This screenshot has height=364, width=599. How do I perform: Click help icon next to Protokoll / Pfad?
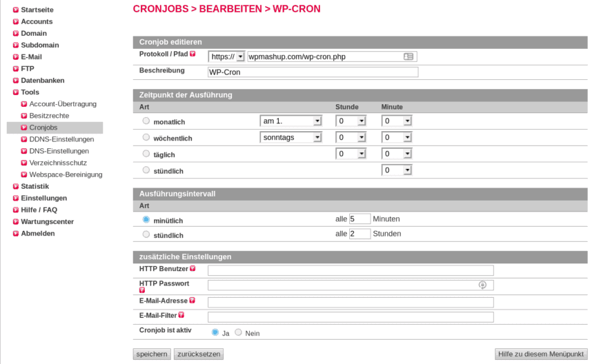(193, 54)
